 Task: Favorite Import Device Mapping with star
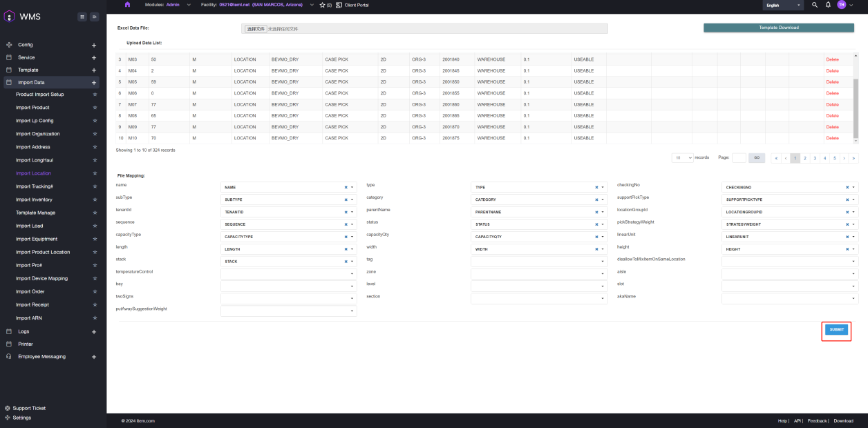click(95, 278)
